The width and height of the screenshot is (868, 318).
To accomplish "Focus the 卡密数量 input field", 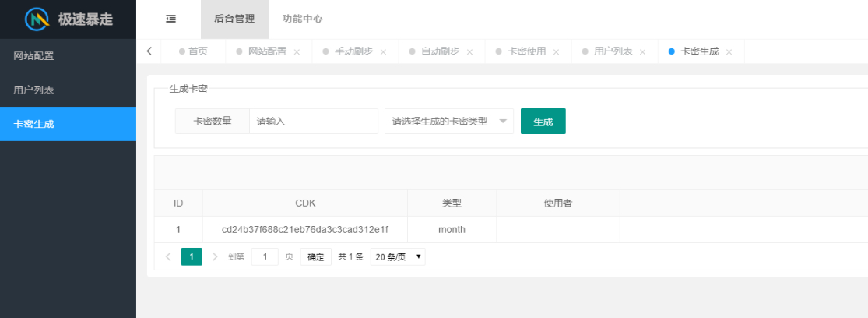I will pyautogui.click(x=314, y=122).
